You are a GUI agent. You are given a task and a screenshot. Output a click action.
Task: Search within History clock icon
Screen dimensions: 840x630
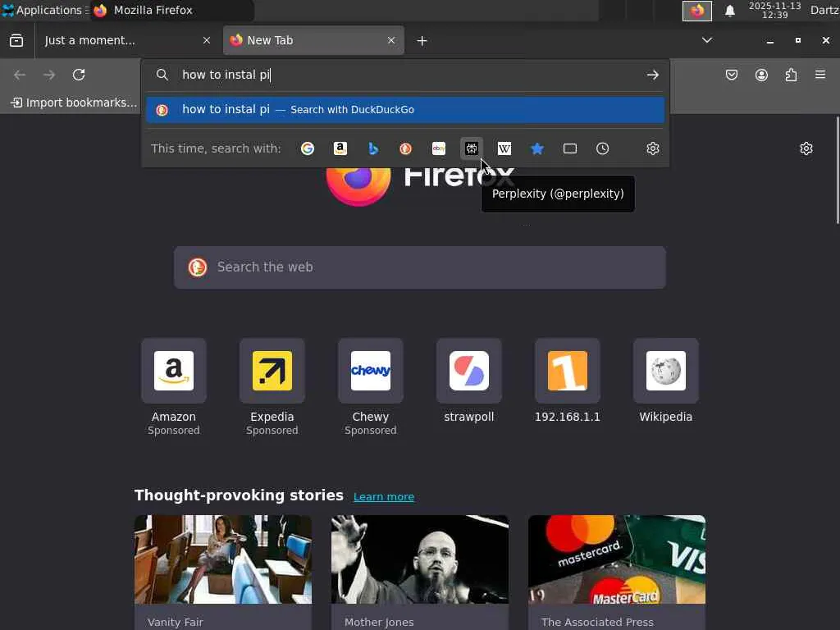click(603, 148)
